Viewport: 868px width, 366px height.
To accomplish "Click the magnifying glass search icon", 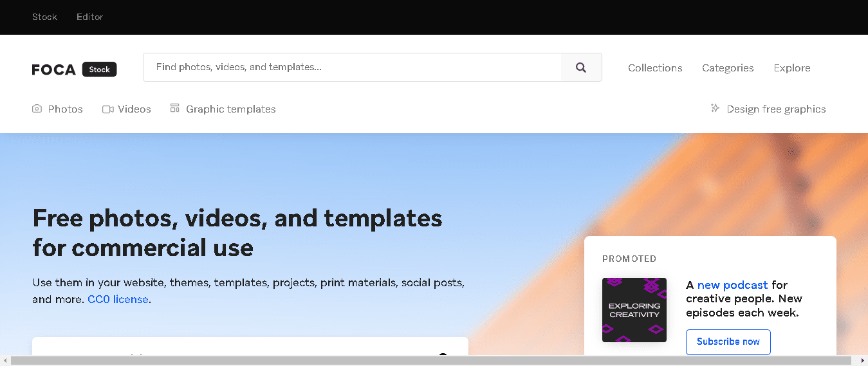I will (581, 68).
